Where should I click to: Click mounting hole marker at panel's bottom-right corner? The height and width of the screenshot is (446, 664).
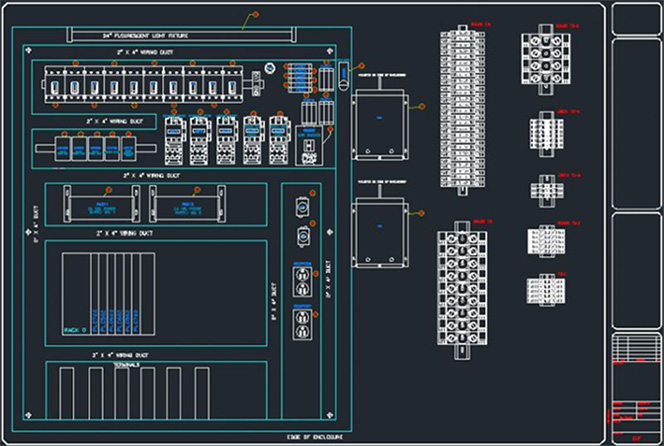coord(330,415)
